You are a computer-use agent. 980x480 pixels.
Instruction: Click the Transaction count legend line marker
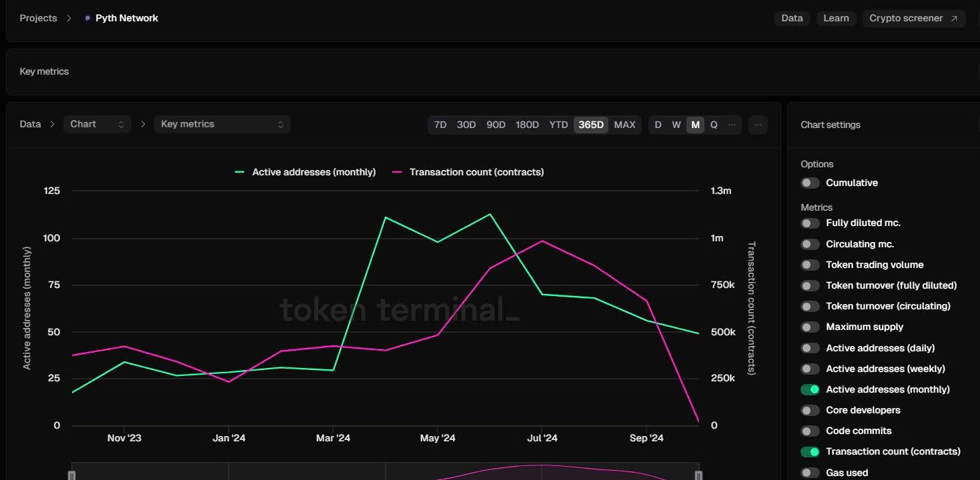tap(398, 172)
